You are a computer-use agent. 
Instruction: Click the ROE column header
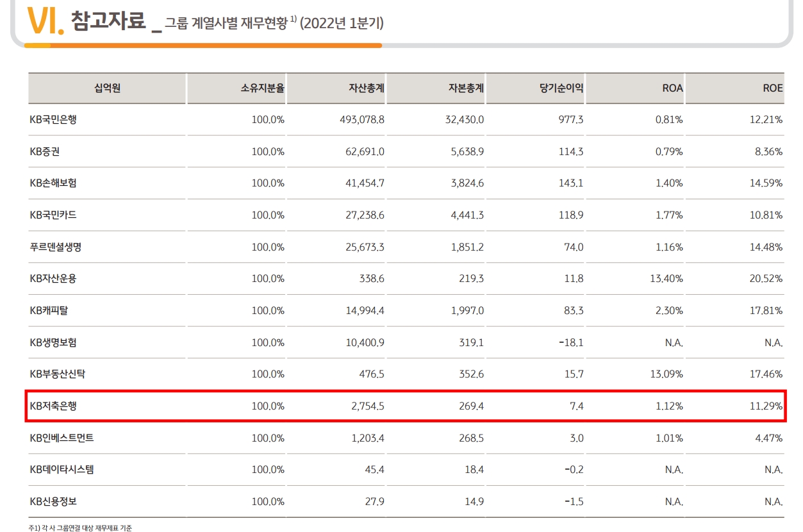point(772,88)
